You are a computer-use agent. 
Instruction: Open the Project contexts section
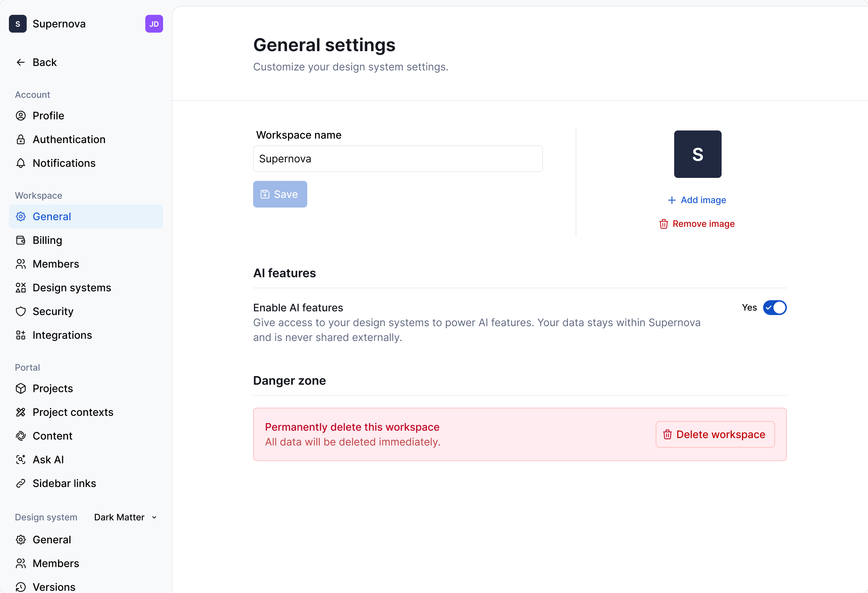[73, 412]
